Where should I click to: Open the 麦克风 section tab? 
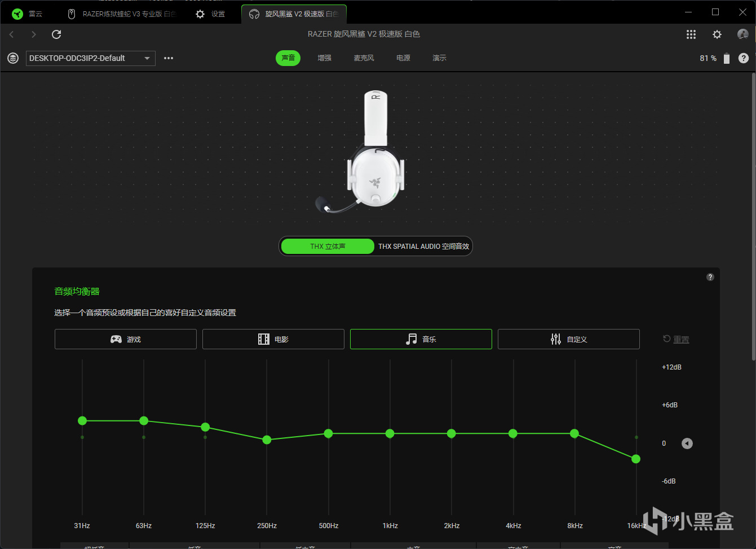364,58
